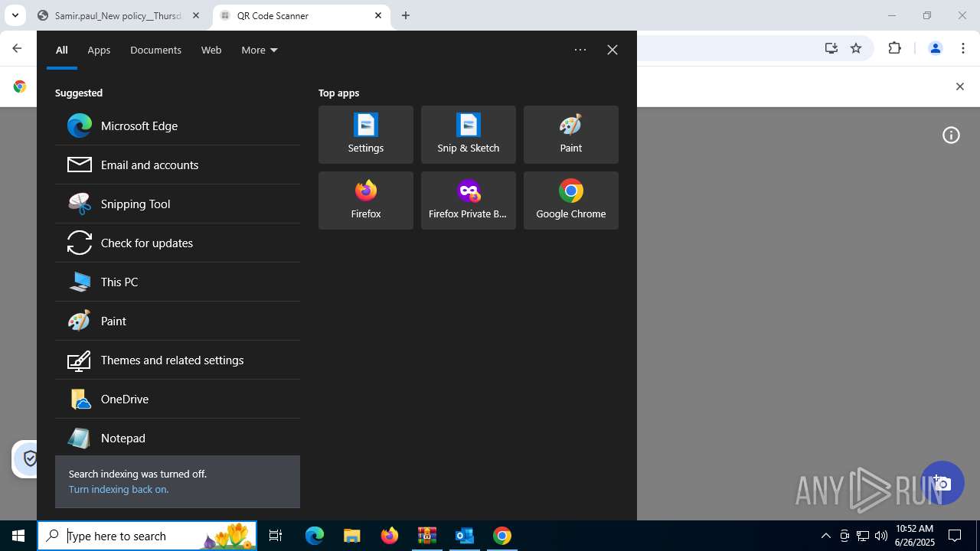The height and width of the screenshot is (551, 980).
Task: Open the Windows Start menu
Action: (x=18, y=536)
